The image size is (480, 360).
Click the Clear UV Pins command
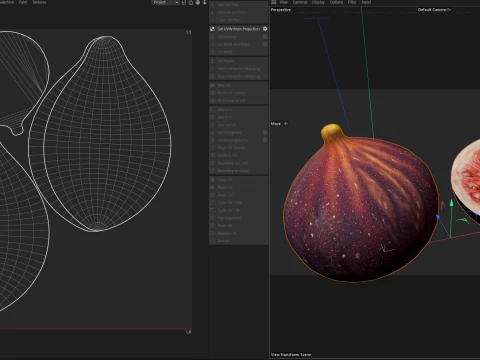pyautogui.click(x=239, y=20)
